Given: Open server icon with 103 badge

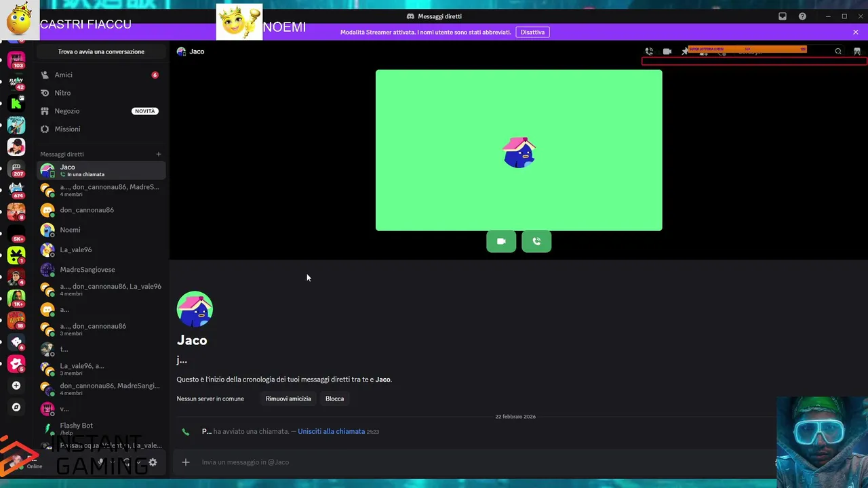Looking at the screenshot, I should coord(16,60).
